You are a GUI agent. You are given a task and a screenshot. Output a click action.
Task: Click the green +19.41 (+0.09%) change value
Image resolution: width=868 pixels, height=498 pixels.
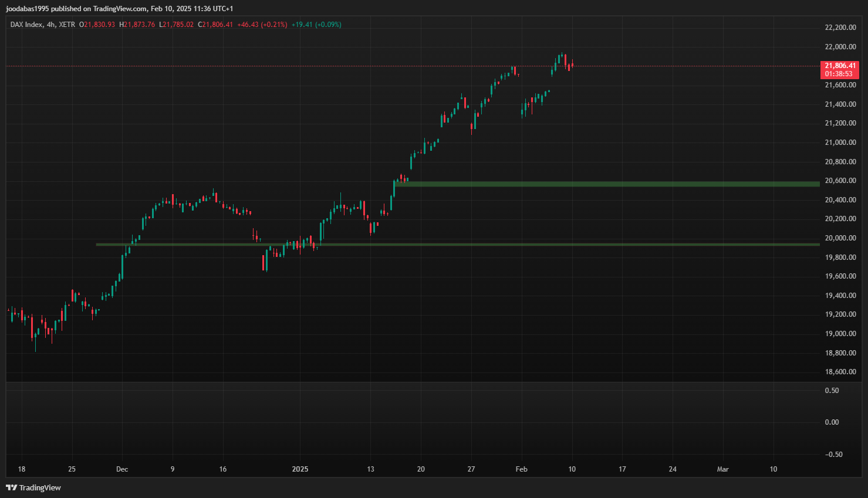point(316,25)
